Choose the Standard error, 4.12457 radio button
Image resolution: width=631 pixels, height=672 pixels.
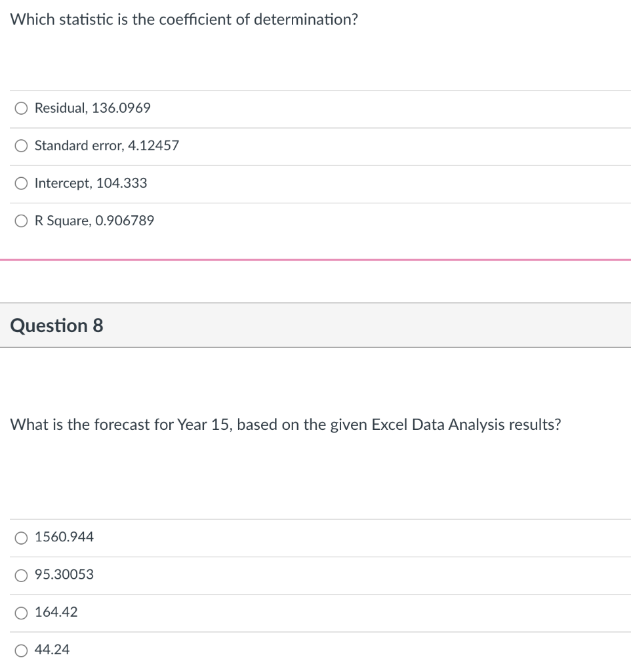(21, 146)
